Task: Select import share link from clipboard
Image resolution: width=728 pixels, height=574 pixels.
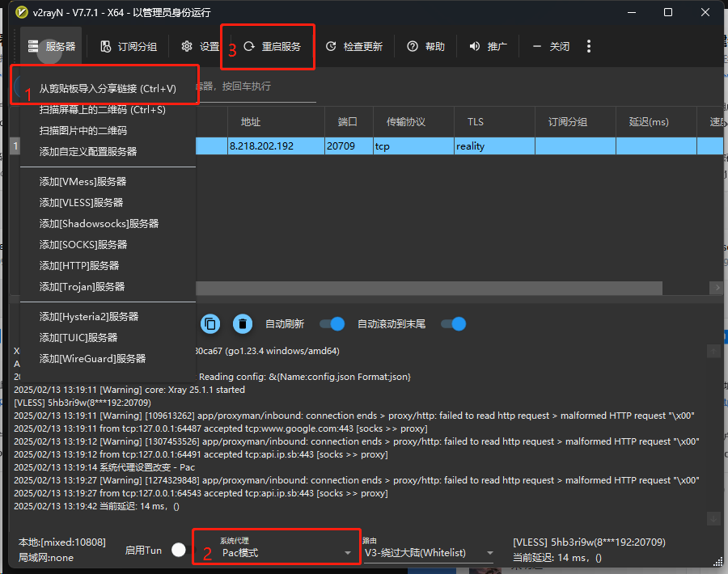Action: pyautogui.click(x=108, y=88)
